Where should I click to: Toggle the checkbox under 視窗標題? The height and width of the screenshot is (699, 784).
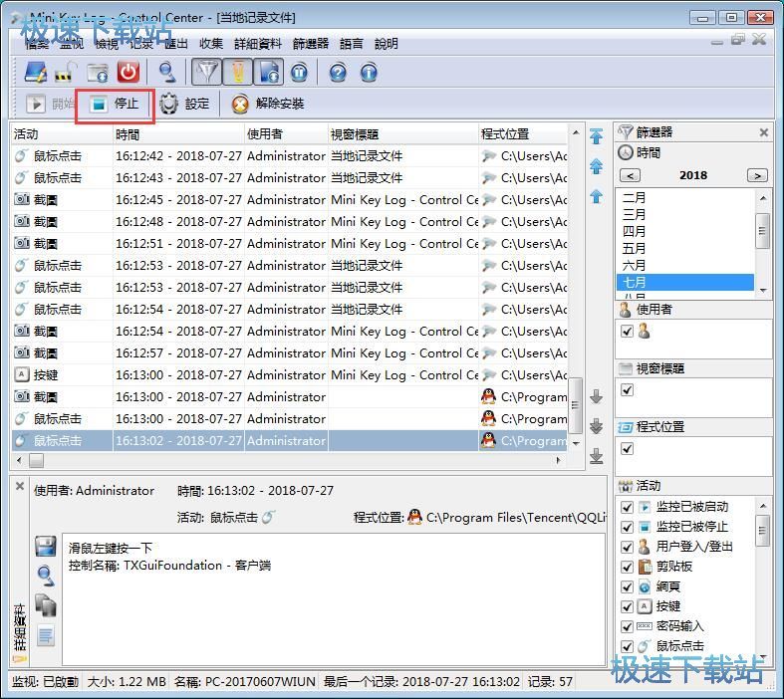coord(627,389)
